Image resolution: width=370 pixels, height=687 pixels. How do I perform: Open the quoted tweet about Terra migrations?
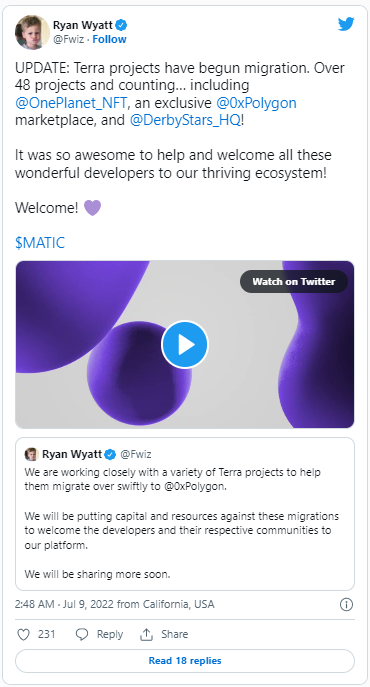tap(185, 514)
